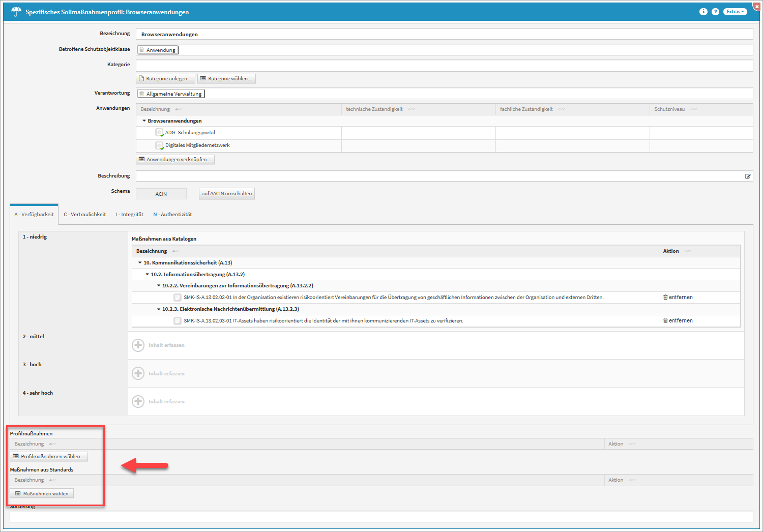Switch to the C - Vertraulichkeit tab
Image resolution: width=763 pixels, height=532 pixels.
(84, 215)
